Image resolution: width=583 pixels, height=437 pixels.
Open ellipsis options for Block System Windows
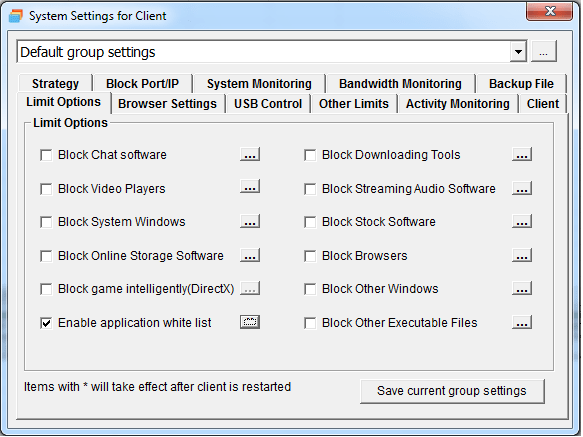tap(250, 221)
